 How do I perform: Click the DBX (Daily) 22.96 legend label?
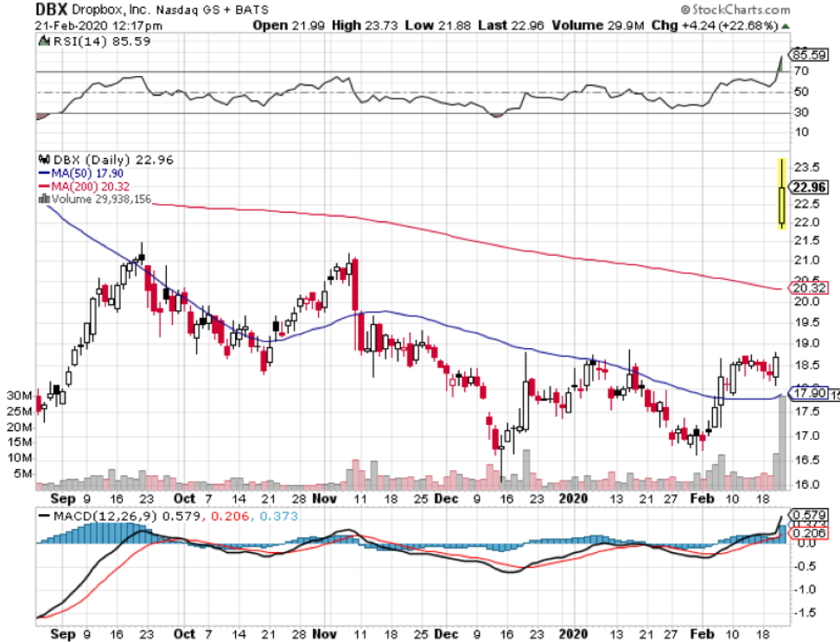113,160
